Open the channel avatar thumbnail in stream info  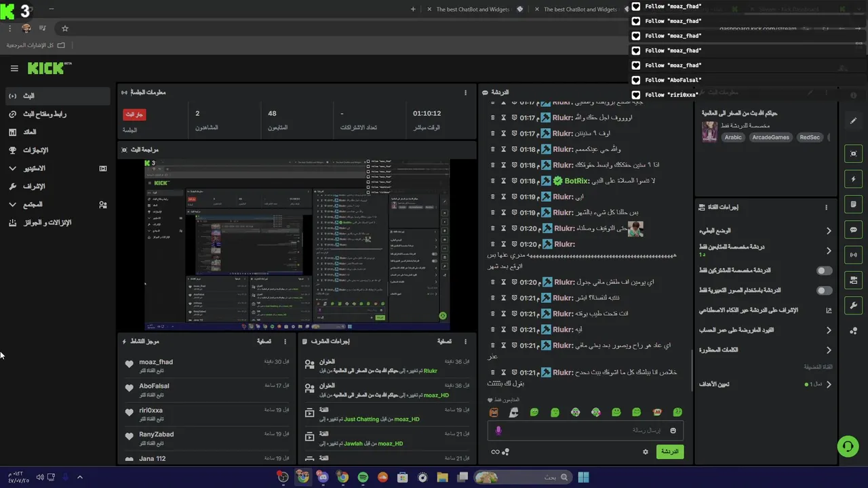pyautogui.click(x=709, y=131)
